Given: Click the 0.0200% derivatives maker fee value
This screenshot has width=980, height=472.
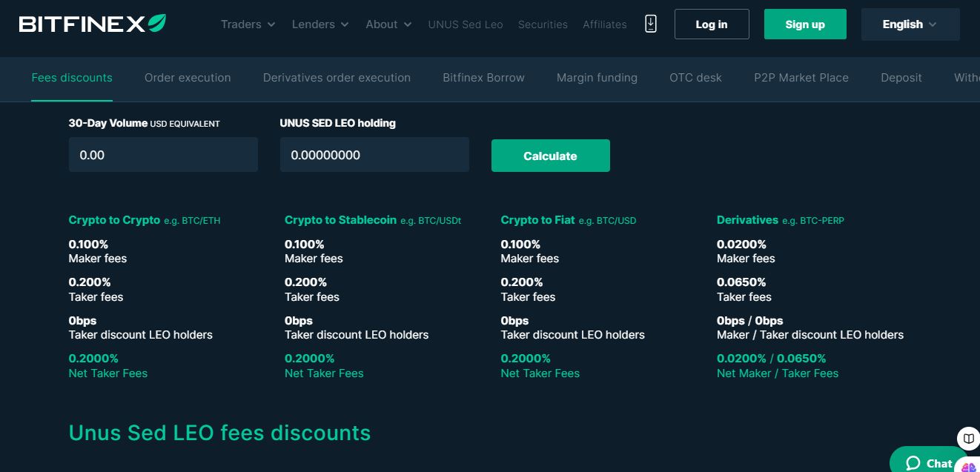Looking at the screenshot, I should click(x=741, y=245).
